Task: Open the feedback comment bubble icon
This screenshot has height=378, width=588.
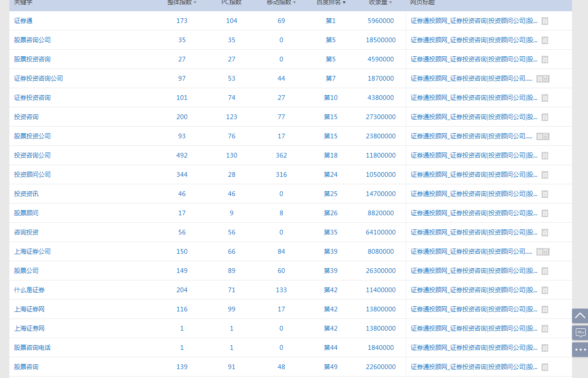Action: pyautogui.click(x=580, y=333)
